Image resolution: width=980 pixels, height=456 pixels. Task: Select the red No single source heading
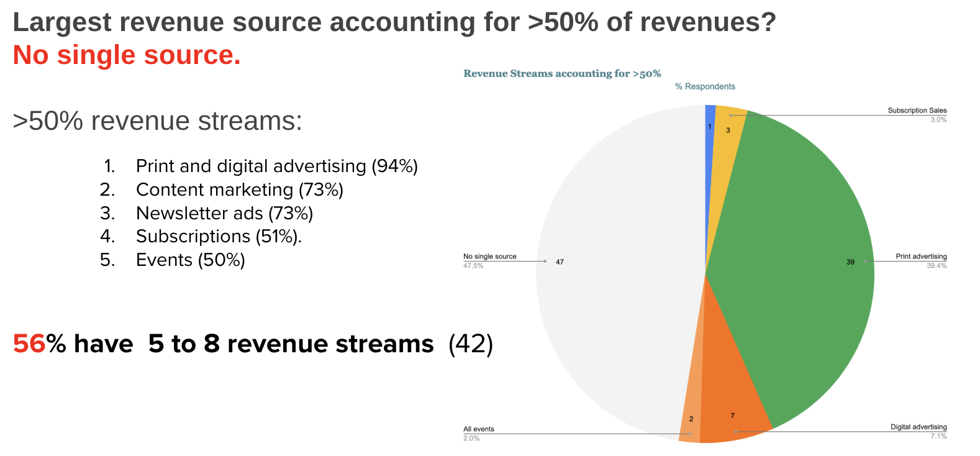[x=127, y=55]
